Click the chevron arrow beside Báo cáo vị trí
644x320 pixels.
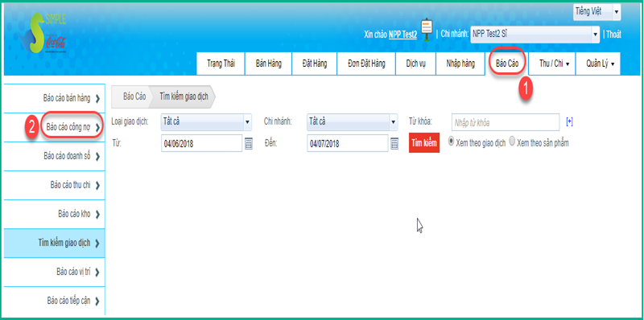pyautogui.click(x=97, y=273)
